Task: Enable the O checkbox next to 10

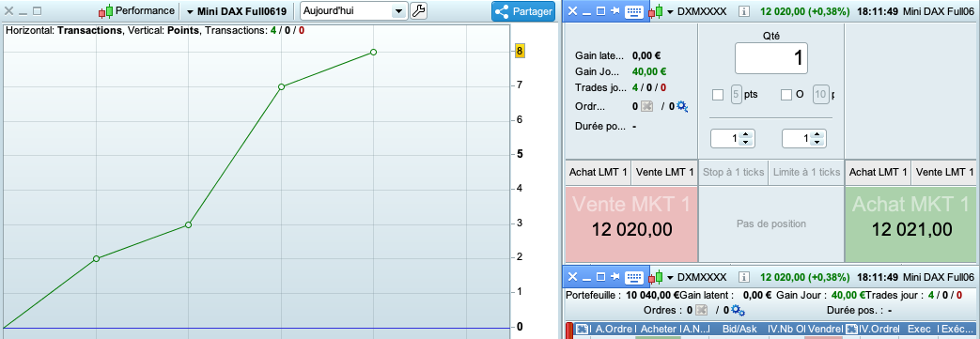Action: [786, 95]
